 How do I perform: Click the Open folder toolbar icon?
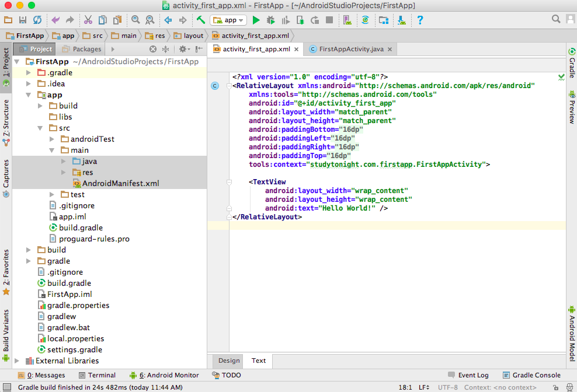click(x=8, y=20)
